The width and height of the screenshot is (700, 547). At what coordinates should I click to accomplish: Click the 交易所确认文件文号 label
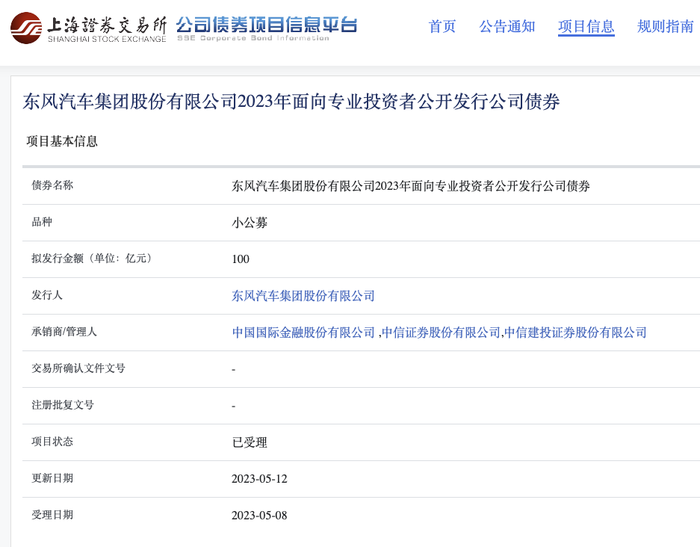[78, 368]
